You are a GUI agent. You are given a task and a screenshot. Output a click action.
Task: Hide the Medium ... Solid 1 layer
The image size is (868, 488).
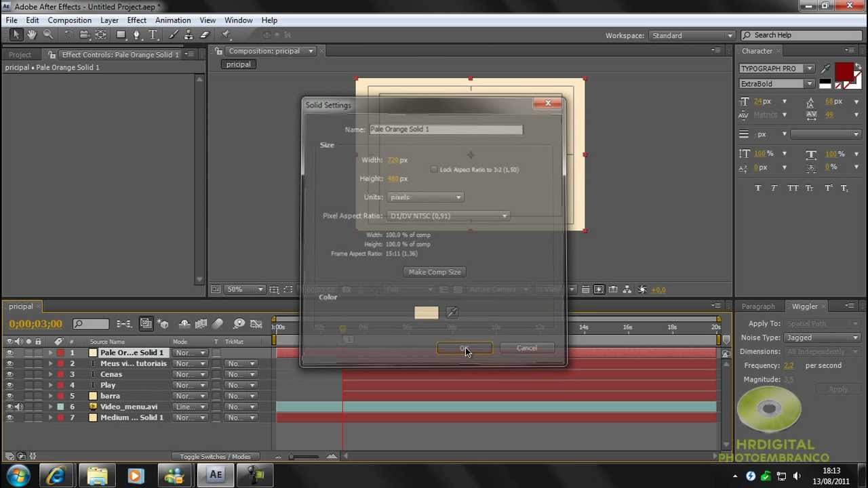tap(9, 418)
